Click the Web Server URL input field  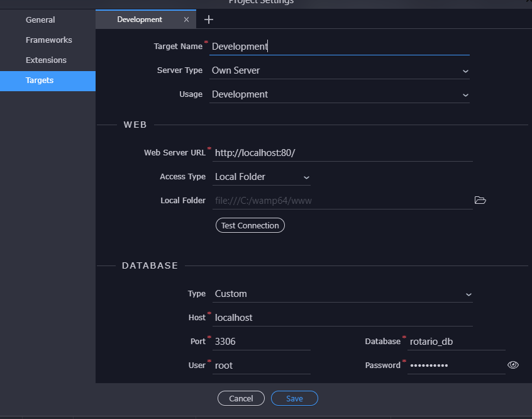(343, 152)
